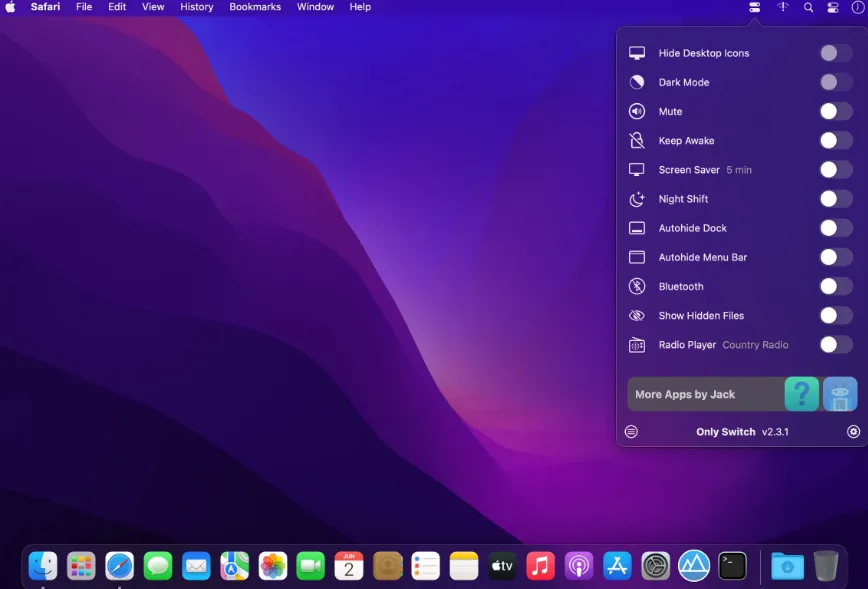Screen dimensions: 868x589
Task: Turn on the Mute switch
Action: (x=836, y=111)
